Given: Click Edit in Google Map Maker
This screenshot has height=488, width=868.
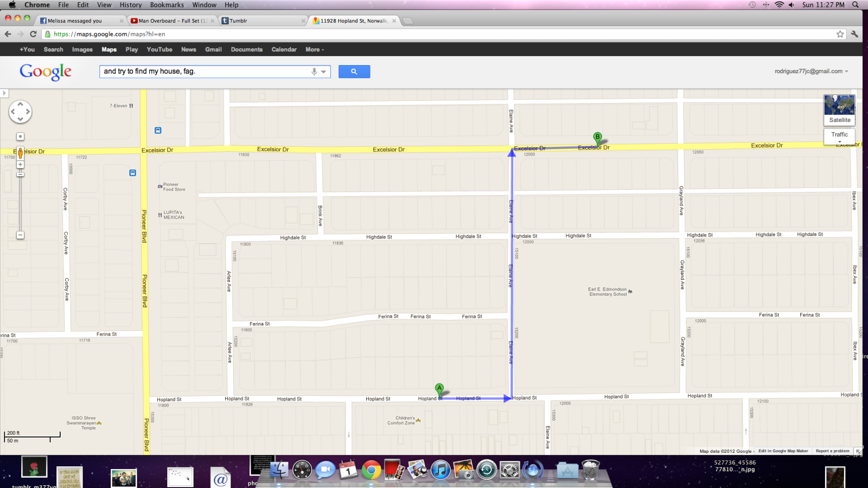Looking at the screenshot, I should pyautogui.click(x=783, y=451).
